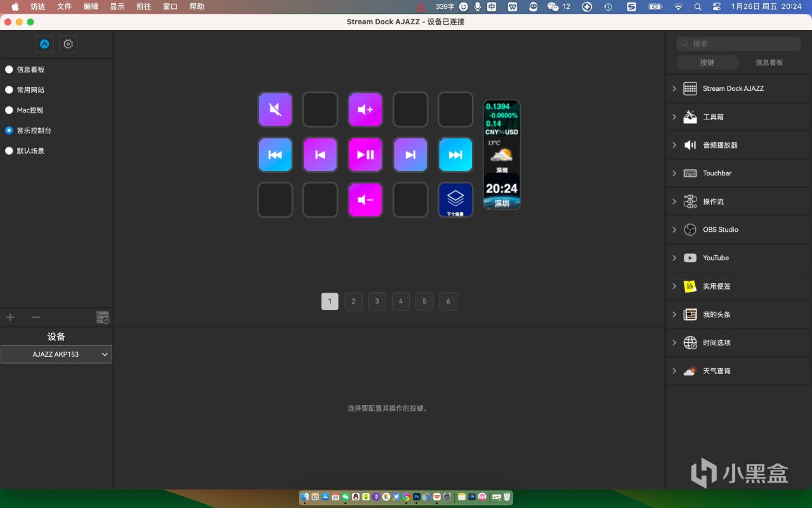Open settings with the gear icon
812x508 pixels.
[x=69, y=44]
